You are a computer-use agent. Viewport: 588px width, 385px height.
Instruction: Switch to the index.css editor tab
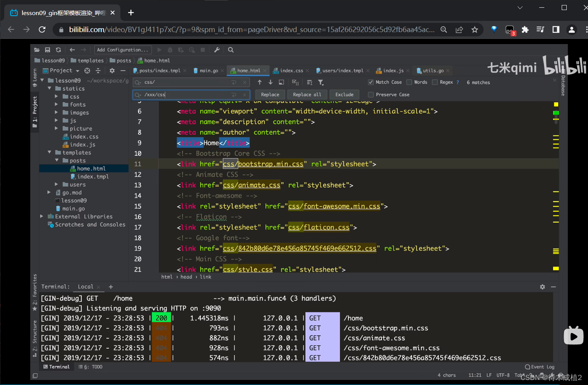pyautogui.click(x=291, y=71)
